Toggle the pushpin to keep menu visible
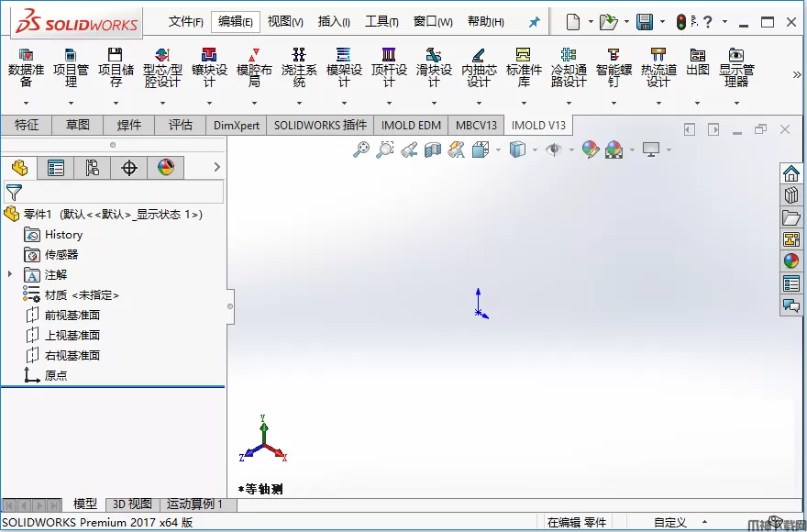 tap(534, 22)
